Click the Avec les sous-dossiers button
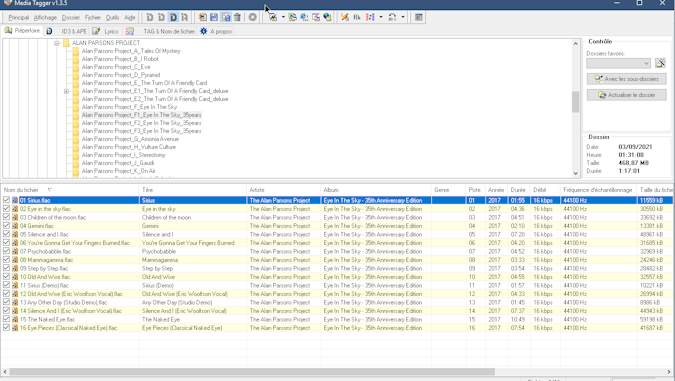This screenshot has height=381, width=675. click(x=626, y=79)
